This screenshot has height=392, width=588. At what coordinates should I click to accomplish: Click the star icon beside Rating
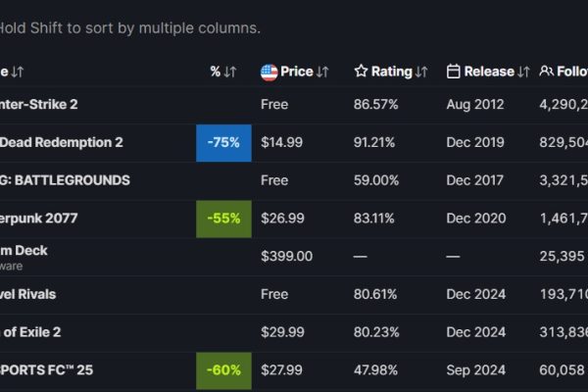coord(361,71)
